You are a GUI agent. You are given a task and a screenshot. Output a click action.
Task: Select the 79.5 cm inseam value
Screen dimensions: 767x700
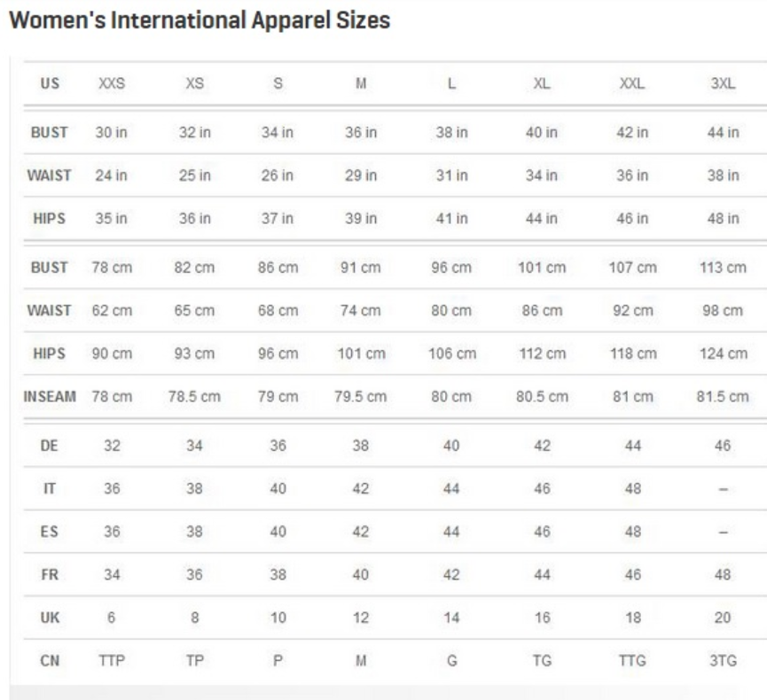[x=360, y=397]
